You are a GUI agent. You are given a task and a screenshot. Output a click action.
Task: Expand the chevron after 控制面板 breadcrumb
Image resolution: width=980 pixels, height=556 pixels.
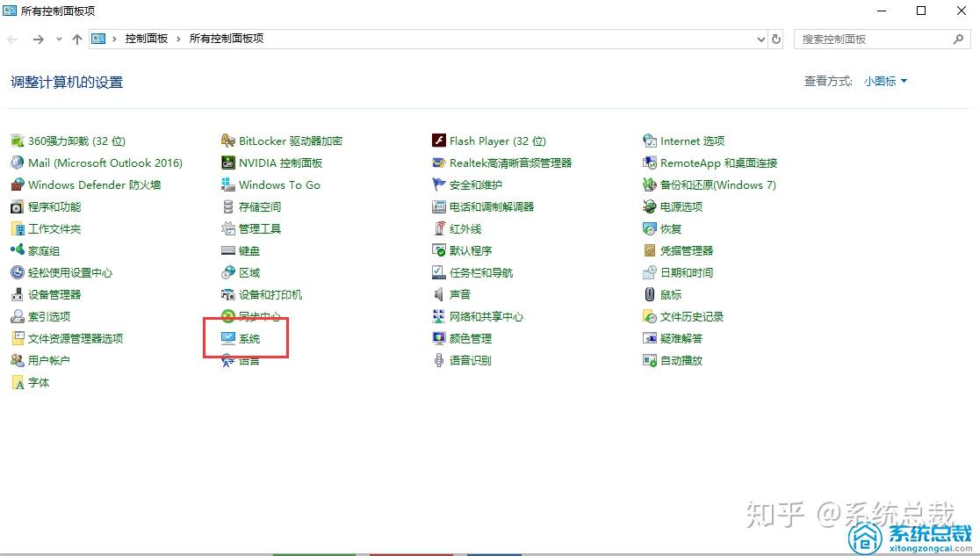click(179, 39)
